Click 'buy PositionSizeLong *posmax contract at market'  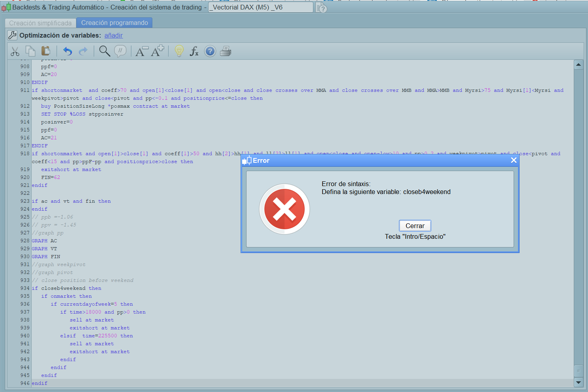pyautogui.click(x=116, y=106)
